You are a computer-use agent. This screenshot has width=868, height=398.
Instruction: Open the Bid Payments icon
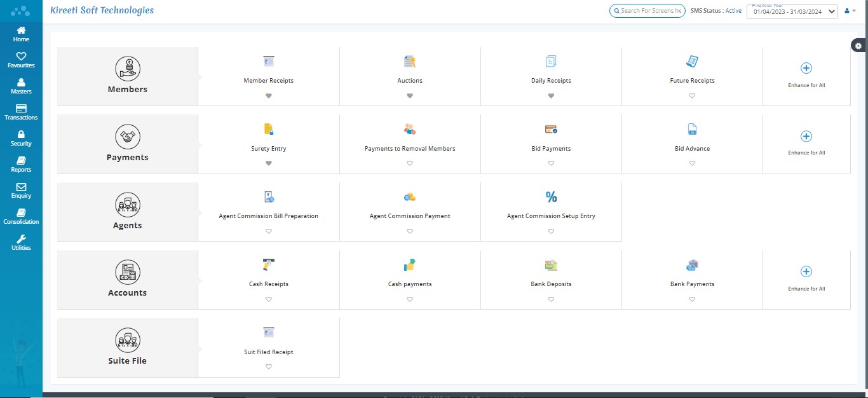point(551,130)
